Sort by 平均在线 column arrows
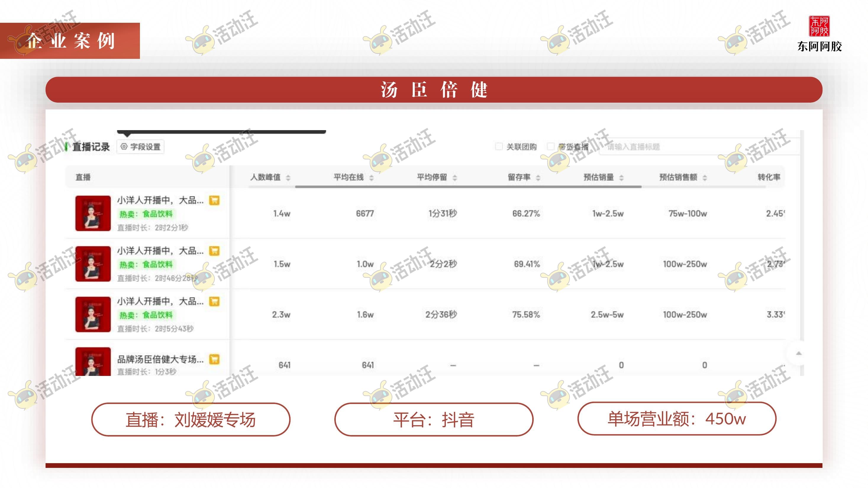Image resolution: width=868 pixels, height=488 pixels. pyautogui.click(x=371, y=177)
